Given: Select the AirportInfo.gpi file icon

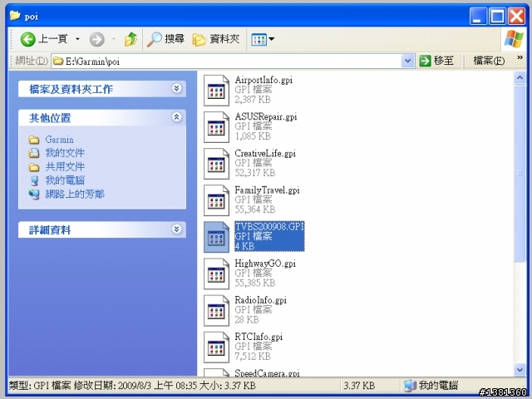Looking at the screenshot, I should click(216, 91).
